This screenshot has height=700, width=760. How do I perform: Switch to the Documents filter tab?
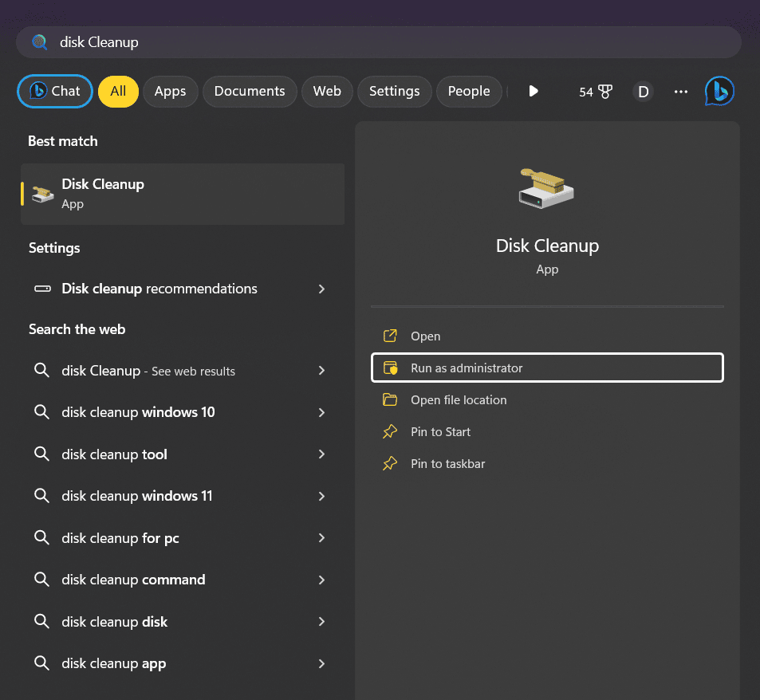250,91
